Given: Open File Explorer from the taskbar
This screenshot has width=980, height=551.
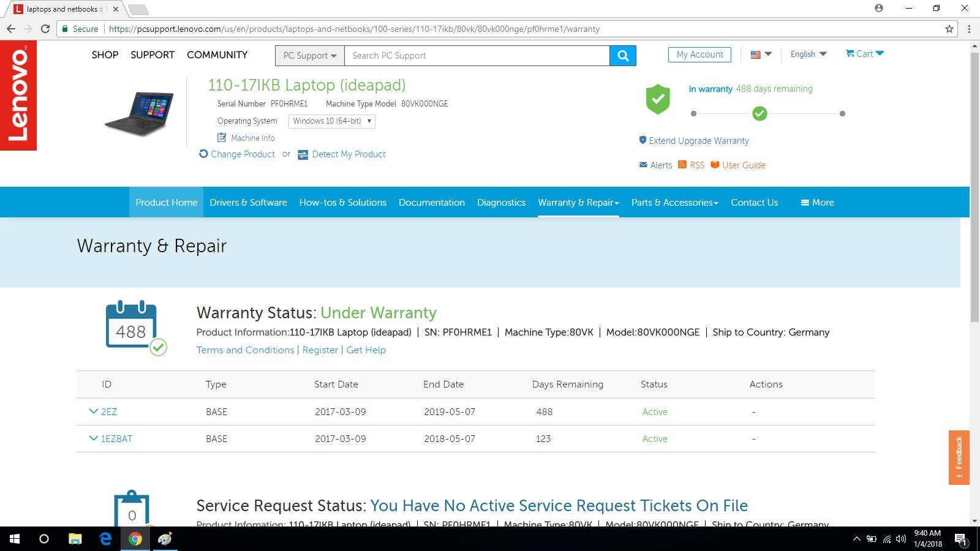Looking at the screenshot, I should click(x=75, y=539).
